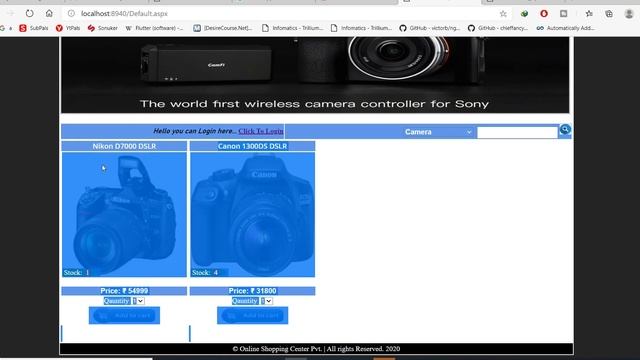Image resolution: width=640 pixels, height=360 pixels.
Task: Open YtPals bookmark
Action: 68,28
